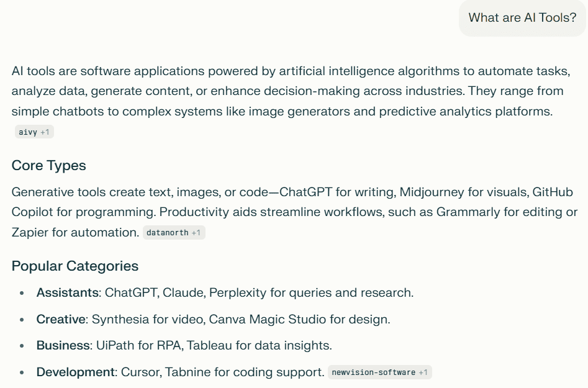Expand the +1 beside newvision-software
The width and height of the screenshot is (588, 388).
tap(424, 372)
